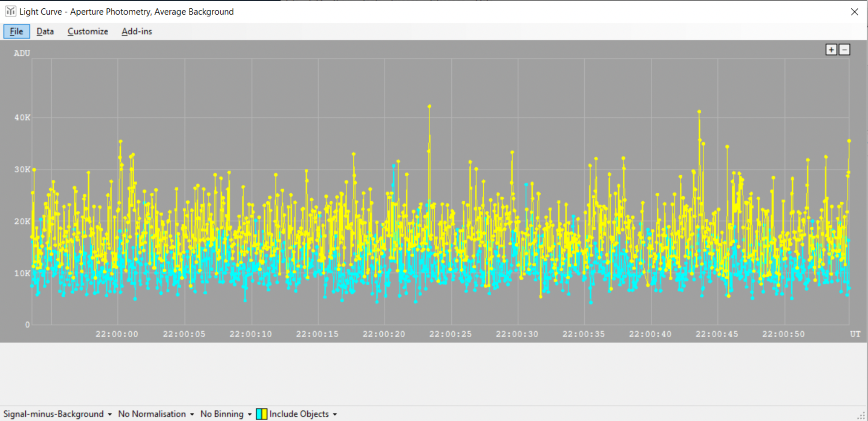Click the plus zoom-in chart button

831,50
